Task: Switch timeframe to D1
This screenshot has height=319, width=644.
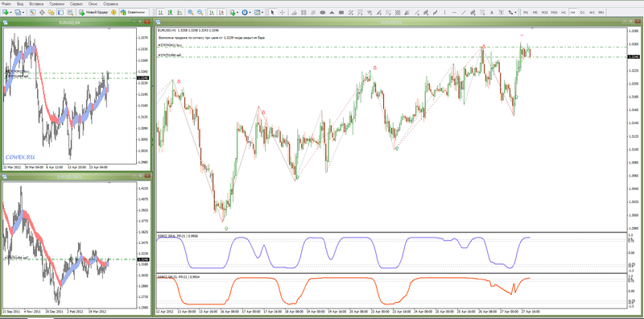Action: (x=582, y=12)
